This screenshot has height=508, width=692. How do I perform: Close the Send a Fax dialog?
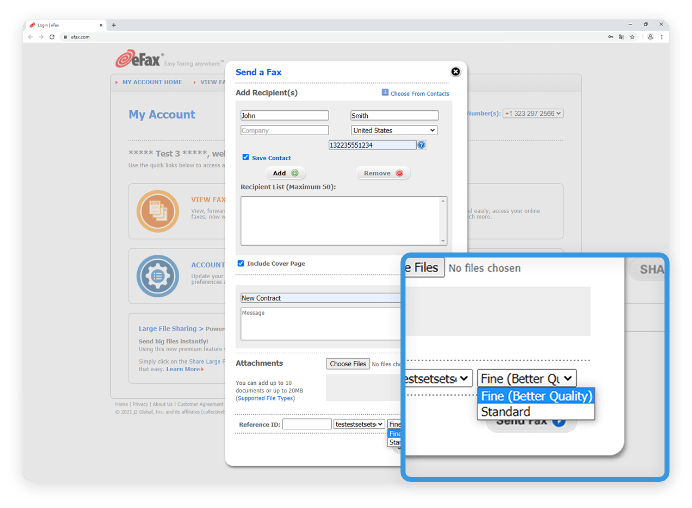(456, 72)
